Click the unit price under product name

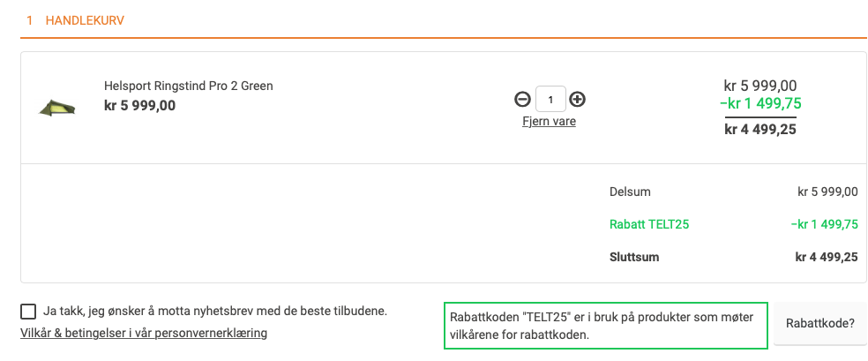click(x=139, y=105)
